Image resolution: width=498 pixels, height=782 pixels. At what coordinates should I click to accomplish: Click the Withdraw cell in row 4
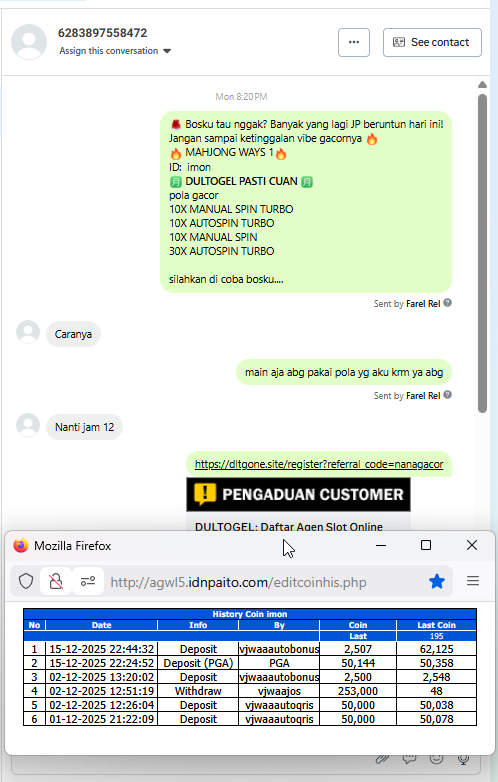click(x=198, y=691)
